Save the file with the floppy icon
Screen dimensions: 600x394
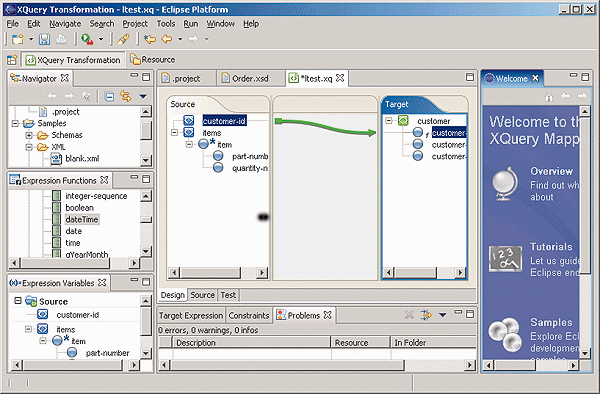tap(44, 39)
